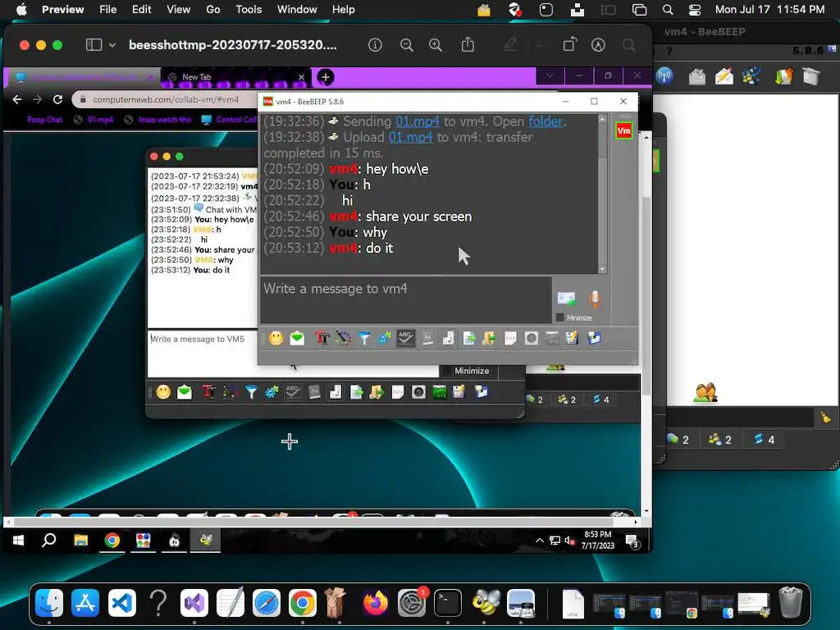This screenshot has height=630, width=840.
Task: Click the '?' help menu in background BeeBEEP window
Action: pos(669,52)
